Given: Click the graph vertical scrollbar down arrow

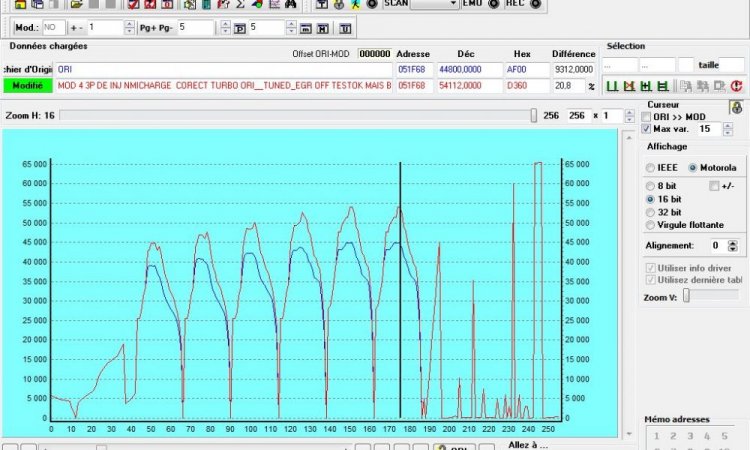Looking at the screenshot, I should click(x=629, y=434).
